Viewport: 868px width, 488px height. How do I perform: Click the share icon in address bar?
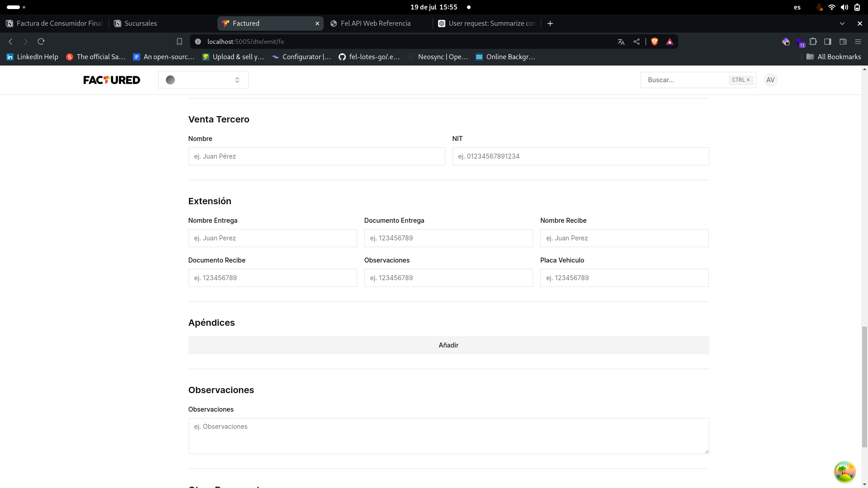point(637,42)
